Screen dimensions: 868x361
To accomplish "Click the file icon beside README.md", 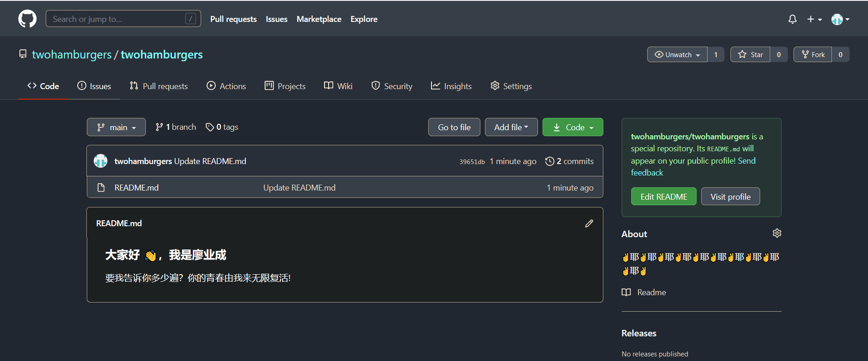I will [101, 187].
